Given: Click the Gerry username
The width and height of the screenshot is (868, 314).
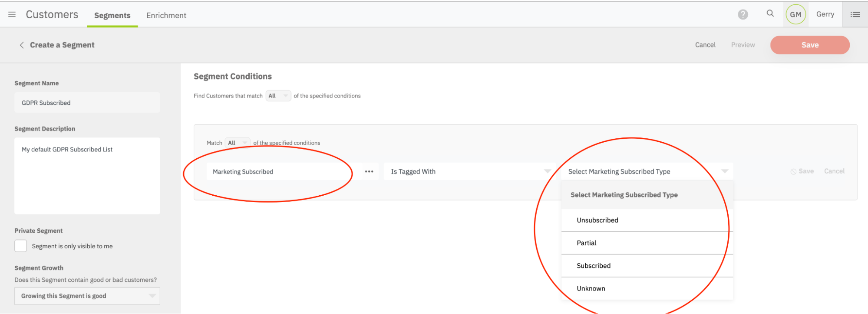Looking at the screenshot, I should [825, 14].
